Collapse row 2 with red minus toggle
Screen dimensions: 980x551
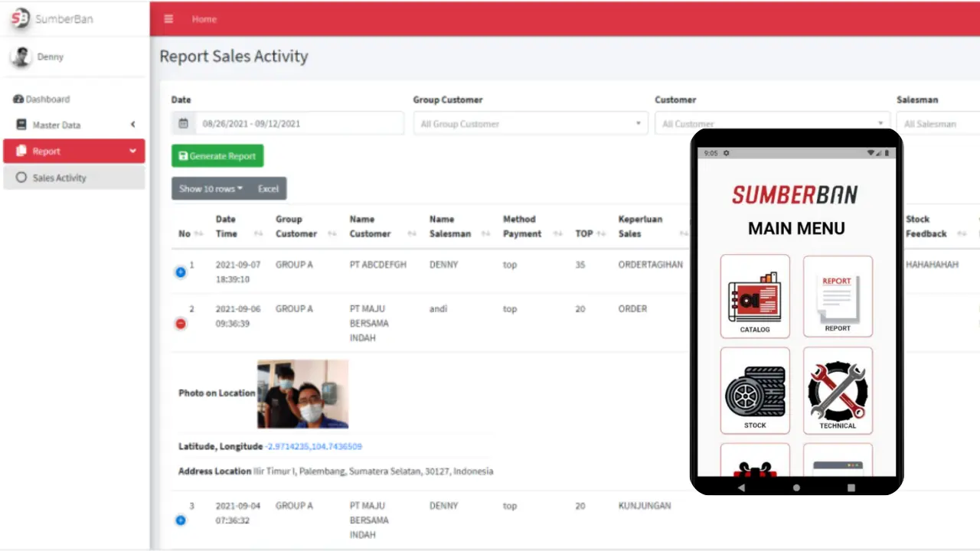(x=181, y=324)
